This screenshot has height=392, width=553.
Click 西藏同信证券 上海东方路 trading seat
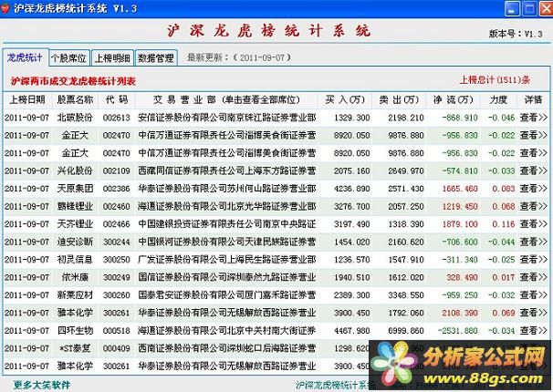pyautogui.click(x=227, y=170)
